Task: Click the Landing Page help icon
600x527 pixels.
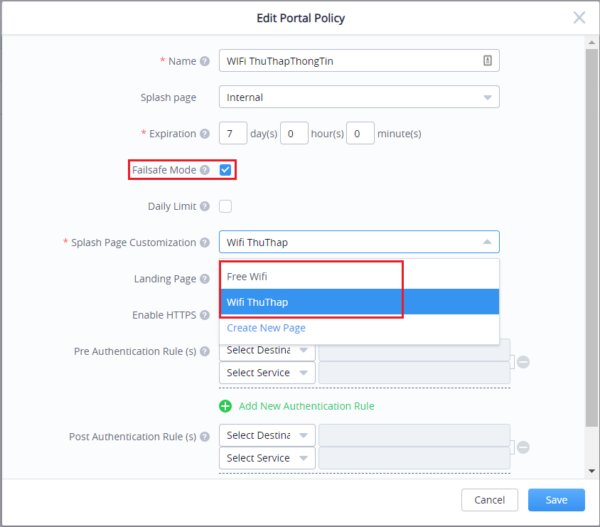Action: pos(205,279)
